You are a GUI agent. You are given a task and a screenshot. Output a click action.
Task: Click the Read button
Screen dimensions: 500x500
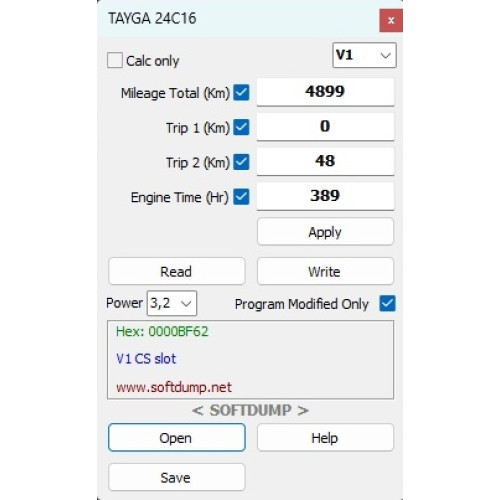point(177,271)
